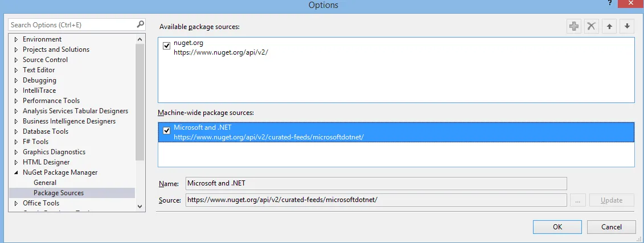Click the search magnifier icon in options
The image size is (644, 243).
(x=141, y=24)
